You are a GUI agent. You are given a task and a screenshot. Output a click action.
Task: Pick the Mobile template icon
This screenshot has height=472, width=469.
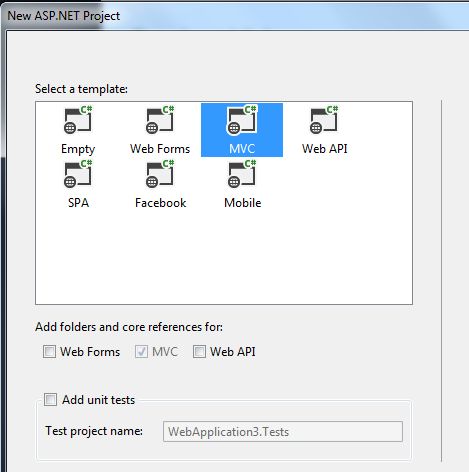click(242, 174)
